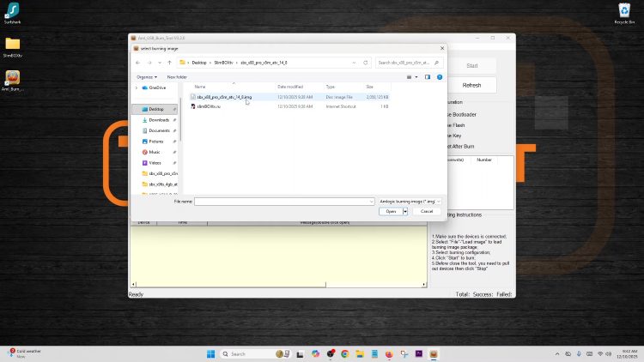Click the SlimBOXtv desktop folder icon
The width and height of the screenshot is (644, 362).
click(12, 47)
